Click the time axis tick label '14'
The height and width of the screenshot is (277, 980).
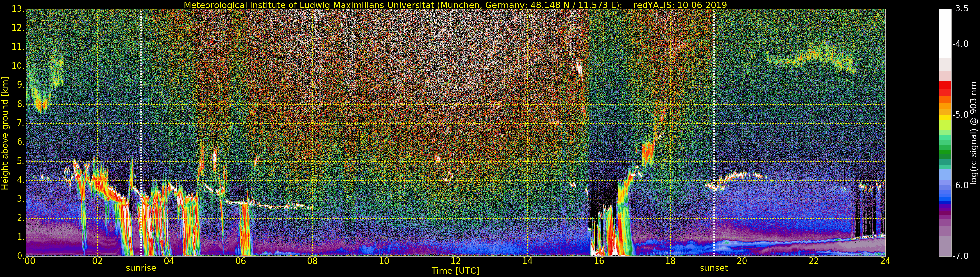[527, 261]
